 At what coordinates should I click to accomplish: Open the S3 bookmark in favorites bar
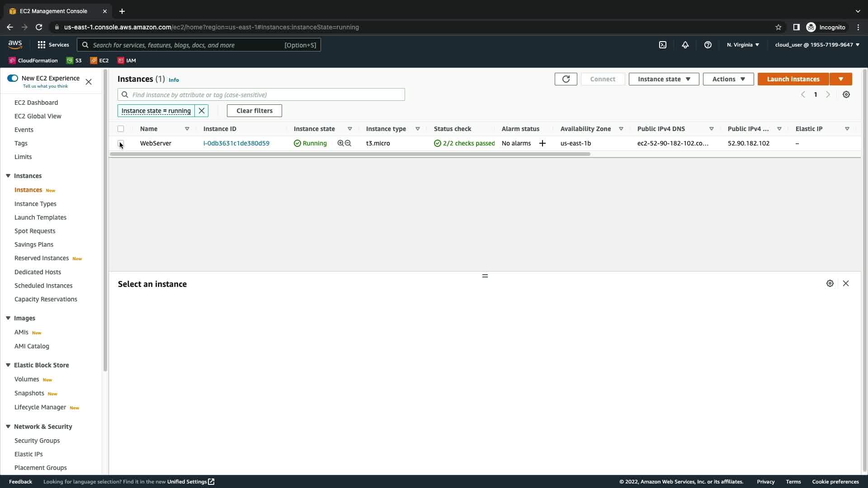click(74, 61)
